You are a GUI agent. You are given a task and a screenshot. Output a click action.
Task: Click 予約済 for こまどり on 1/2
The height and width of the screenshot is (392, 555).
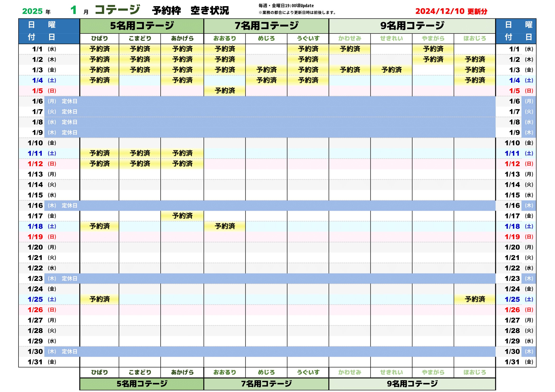(x=140, y=59)
